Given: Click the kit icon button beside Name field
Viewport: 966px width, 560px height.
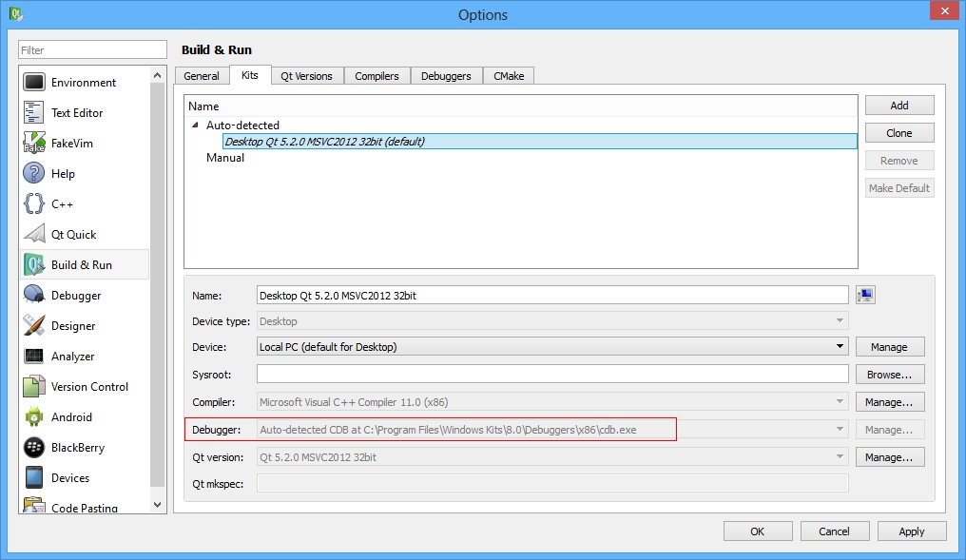Looking at the screenshot, I should 865,295.
